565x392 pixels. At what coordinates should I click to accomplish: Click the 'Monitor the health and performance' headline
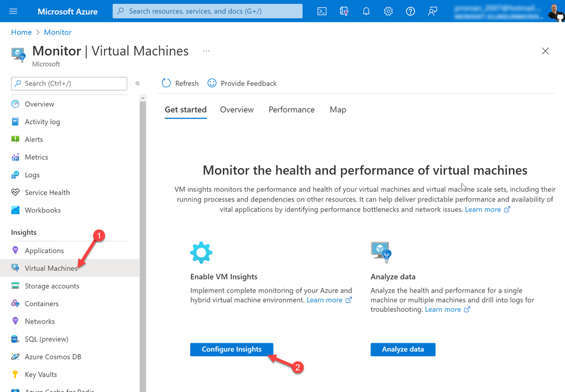tap(365, 170)
